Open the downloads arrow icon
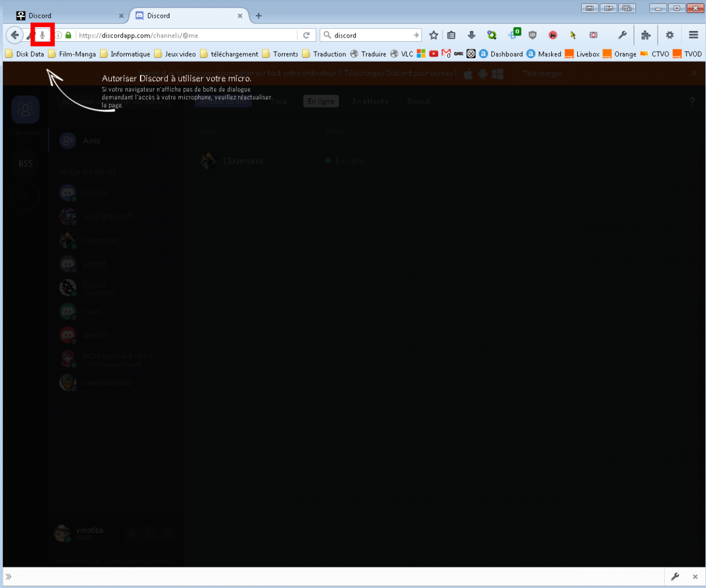 pyautogui.click(x=471, y=35)
